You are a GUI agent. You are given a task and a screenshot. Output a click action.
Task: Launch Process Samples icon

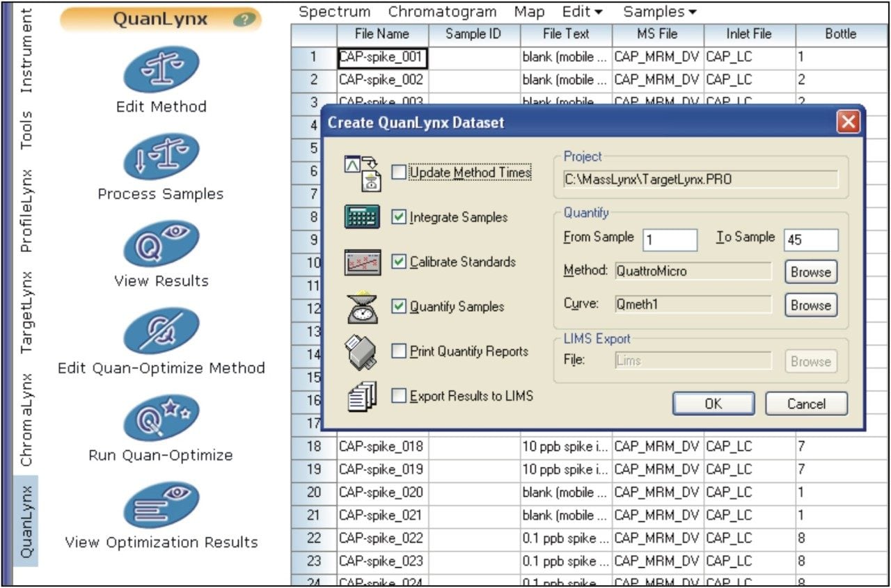tap(161, 157)
